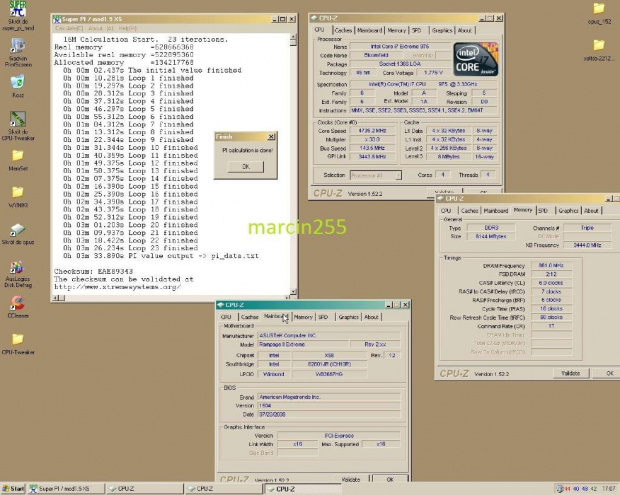620x495 pixels.
Task: Click the Windows Start button
Action: [13, 489]
